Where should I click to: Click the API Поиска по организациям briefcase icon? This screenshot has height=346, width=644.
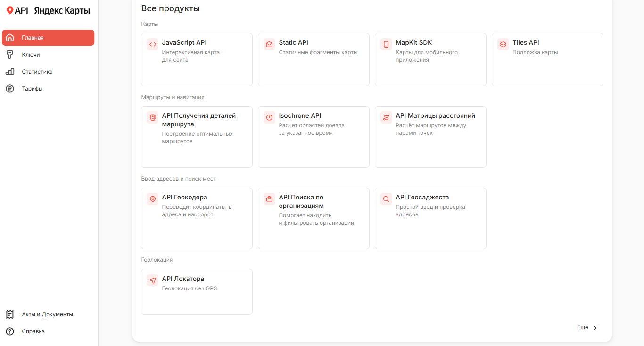pyautogui.click(x=269, y=199)
